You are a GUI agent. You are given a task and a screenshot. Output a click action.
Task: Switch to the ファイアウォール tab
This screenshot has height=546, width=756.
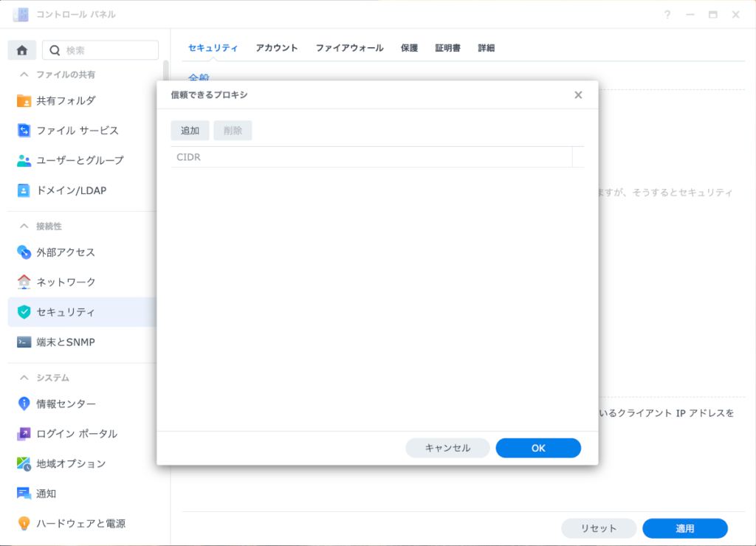coord(349,48)
